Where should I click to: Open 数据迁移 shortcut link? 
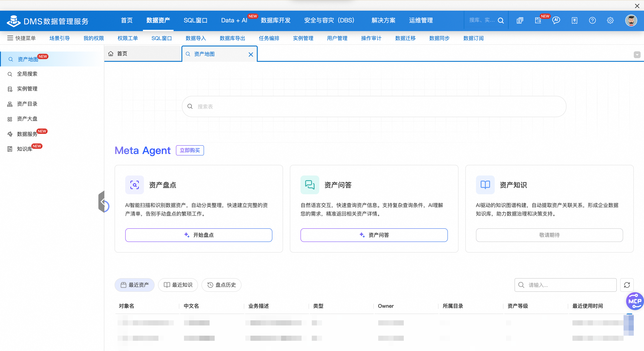click(x=405, y=38)
